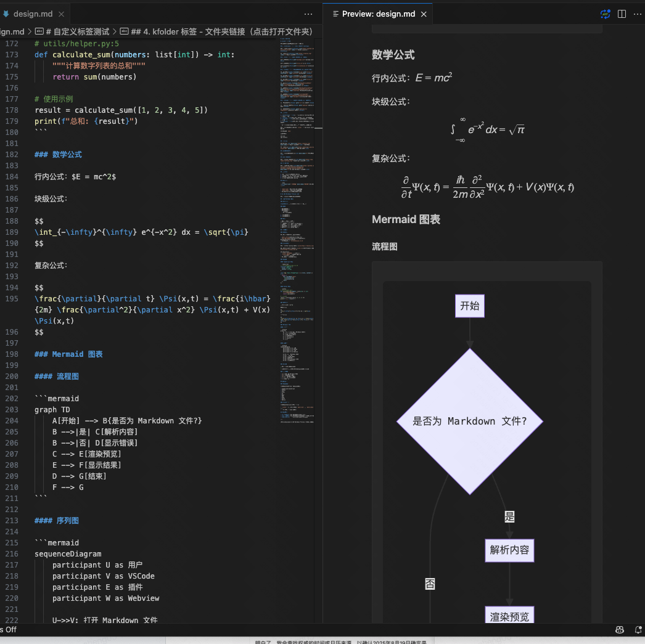Viewport: 645px width, 644px height.
Task: Click the 'B -->|否| D[显示错误]' line
Action: coord(95,443)
